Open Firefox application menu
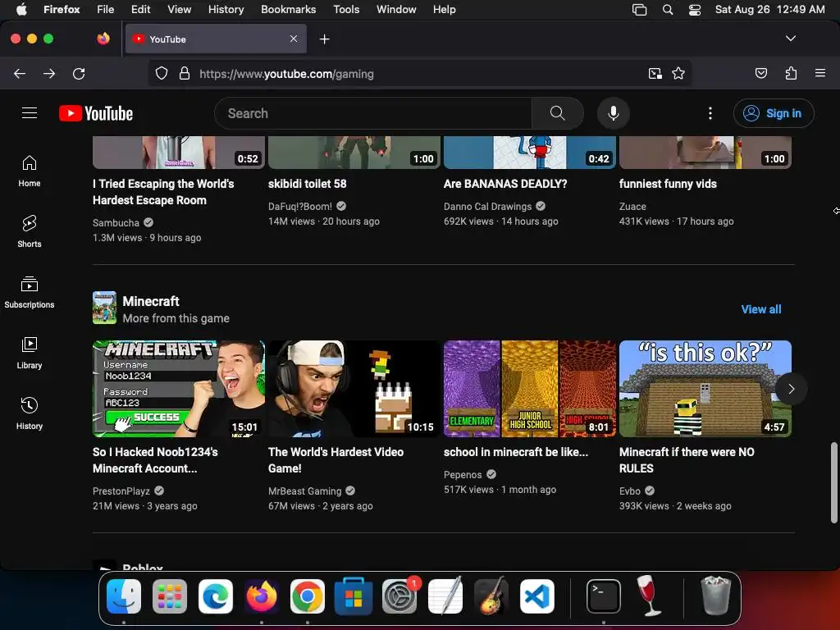 coord(820,73)
